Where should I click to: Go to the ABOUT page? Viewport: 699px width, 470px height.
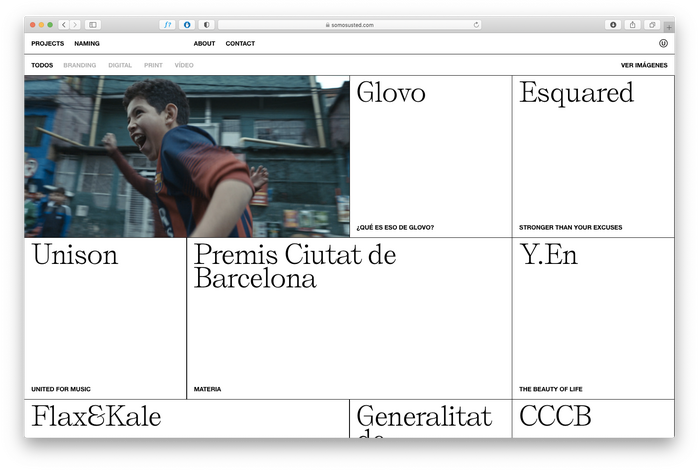pos(204,43)
